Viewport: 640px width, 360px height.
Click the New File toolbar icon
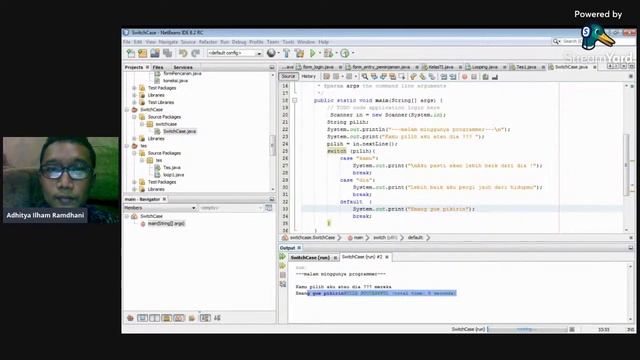point(131,53)
